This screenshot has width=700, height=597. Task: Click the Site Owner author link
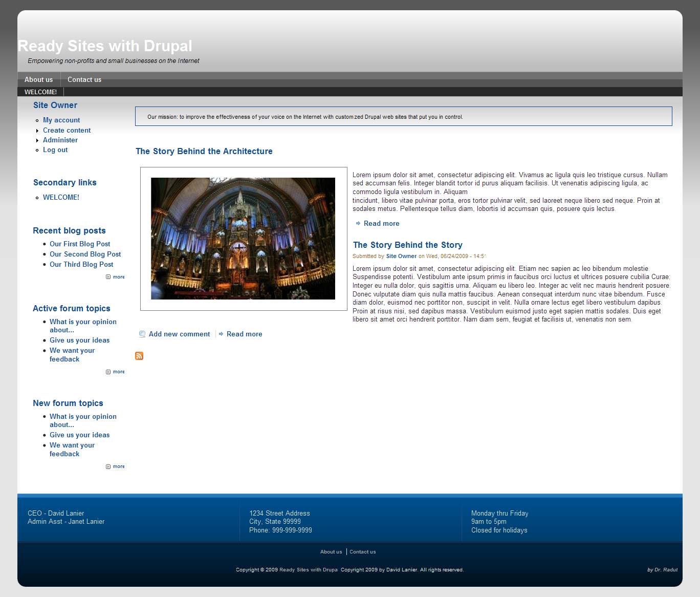click(x=401, y=257)
